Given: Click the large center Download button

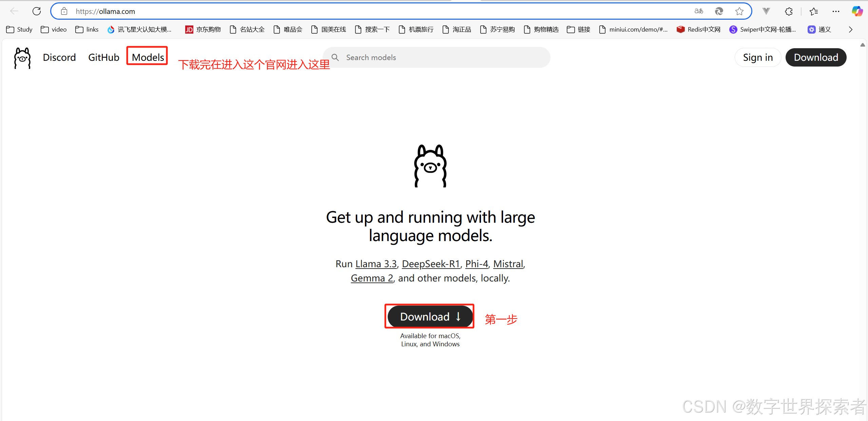Looking at the screenshot, I should (430, 316).
